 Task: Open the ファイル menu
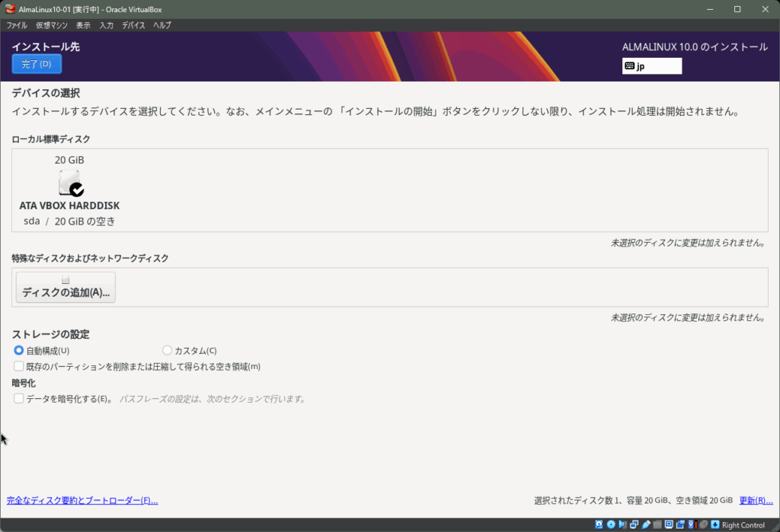tap(17, 25)
